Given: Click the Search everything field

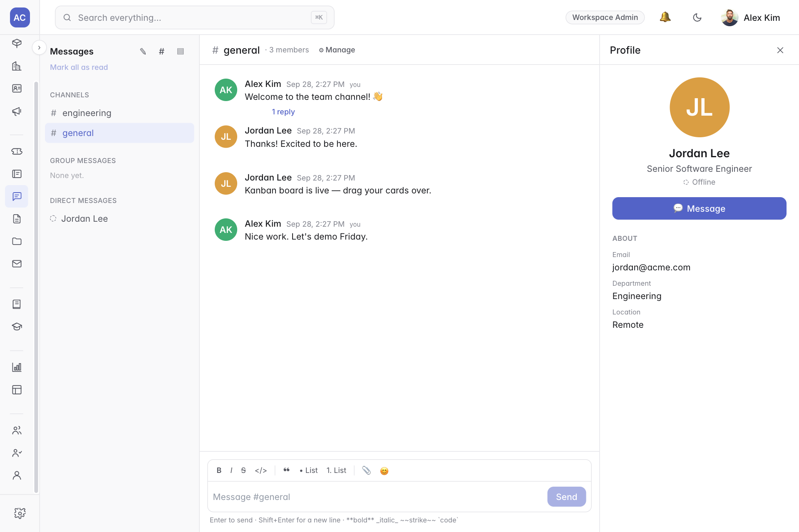Looking at the screenshot, I should point(194,17).
